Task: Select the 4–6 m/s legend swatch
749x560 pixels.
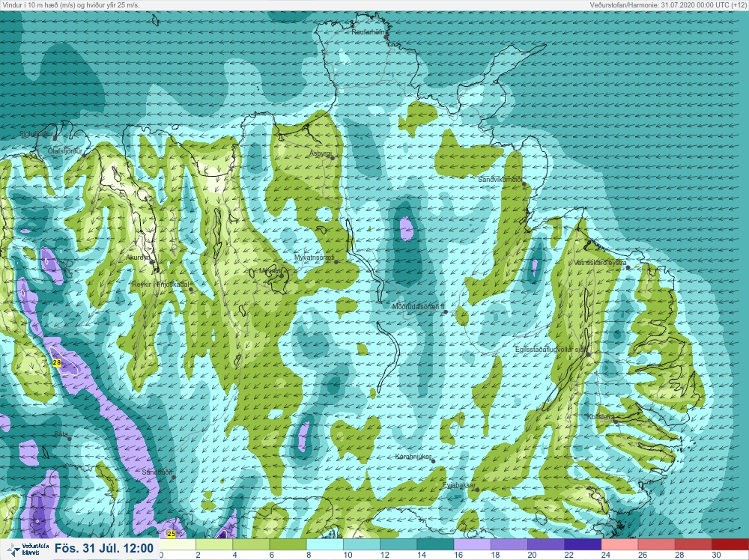Action: tap(251, 544)
